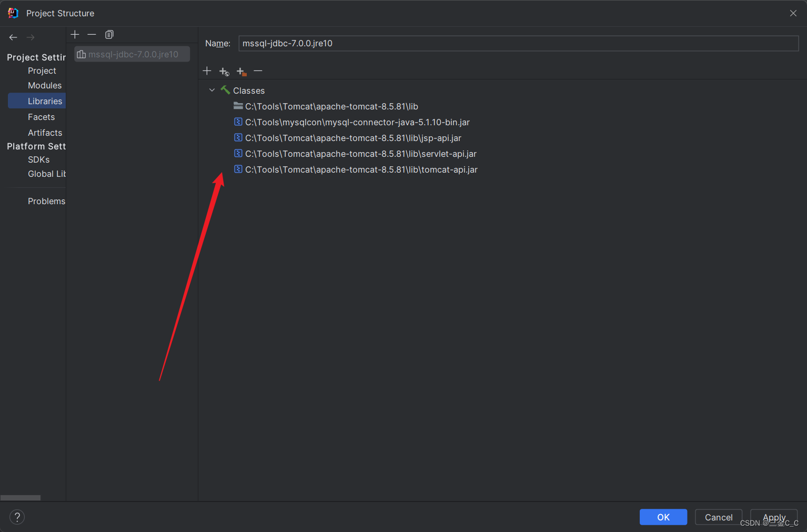Viewport: 807px width, 532px height.
Task: Select the lib\jsp-api.jar entry
Action: click(x=353, y=138)
